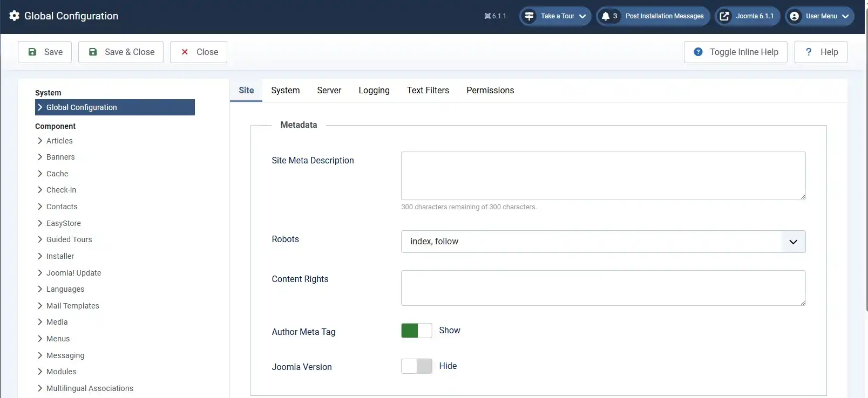Open Messaging component settings
This screenshot has width=868, height=398.
(x=65, y=355)
